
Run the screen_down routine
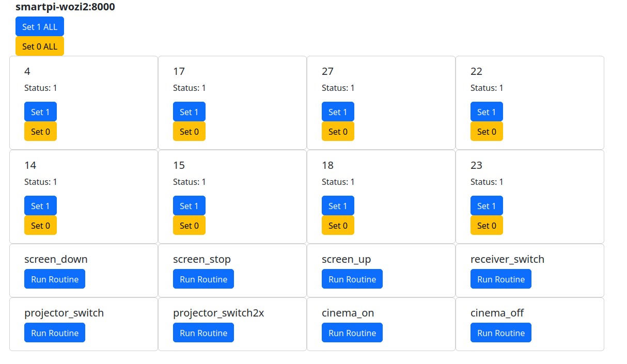(55, 279)
